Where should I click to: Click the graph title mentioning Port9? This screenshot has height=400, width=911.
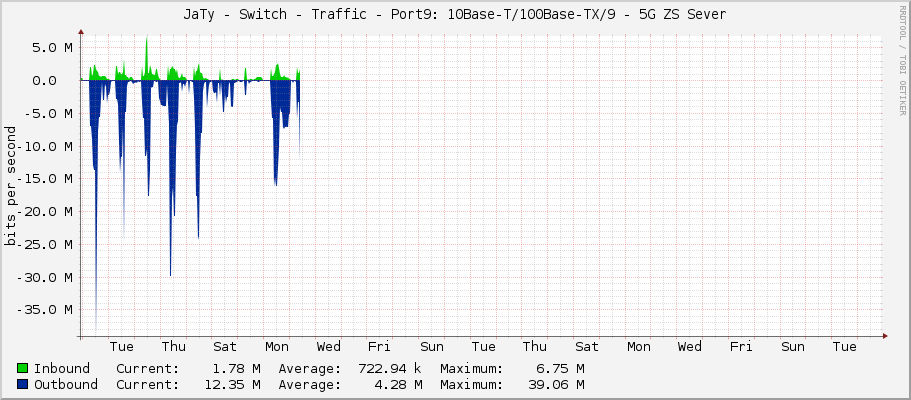pyautogui.click(x=455, y=15)
